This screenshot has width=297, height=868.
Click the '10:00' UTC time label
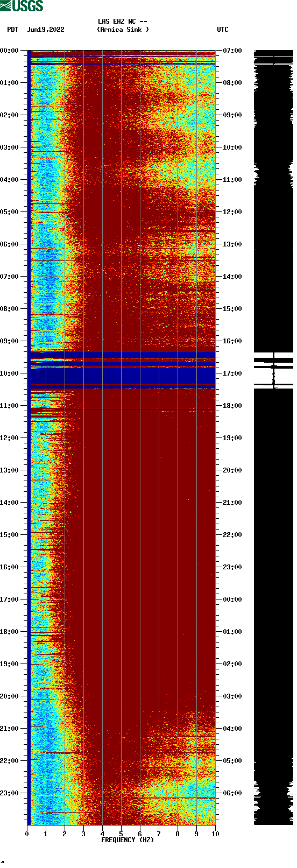coord(232,147)
